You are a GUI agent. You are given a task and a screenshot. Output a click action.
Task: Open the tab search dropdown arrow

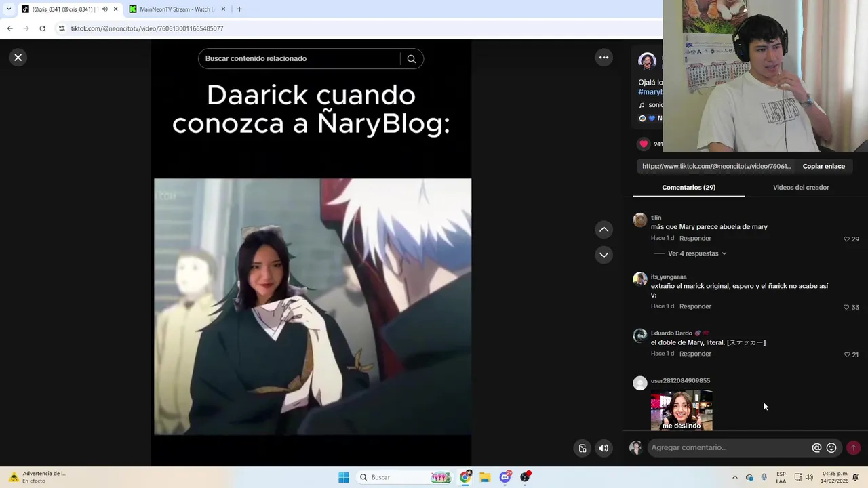click(x=8, y=9)
